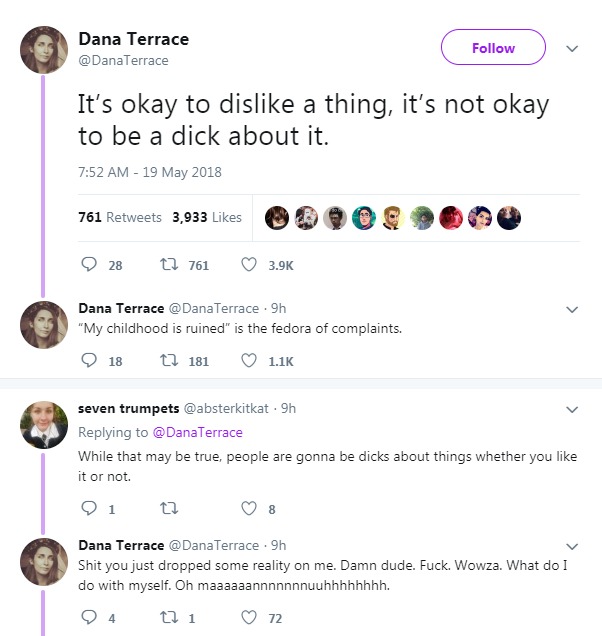Like seven trumpets' reply

tap(250, 508)
